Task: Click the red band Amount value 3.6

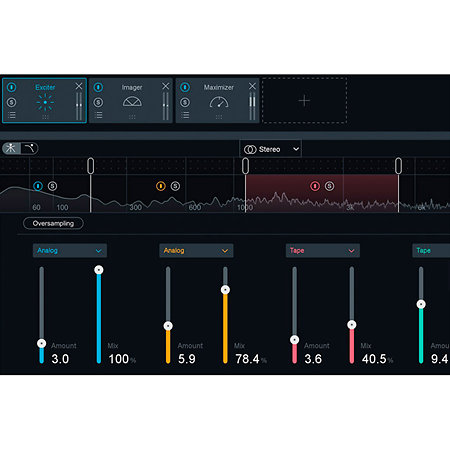Action: [x=313, y=359]
